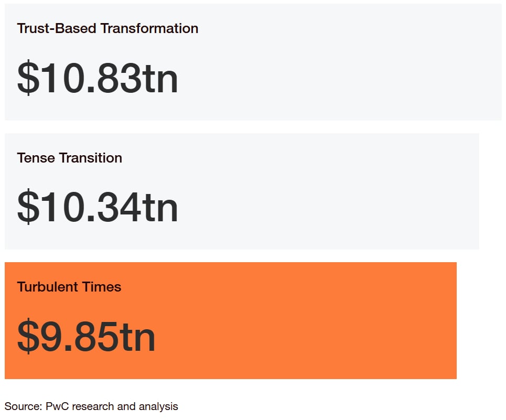
Task: Select the $10.83tn figure
Action: pyautogui.click(x=98, y=78)
